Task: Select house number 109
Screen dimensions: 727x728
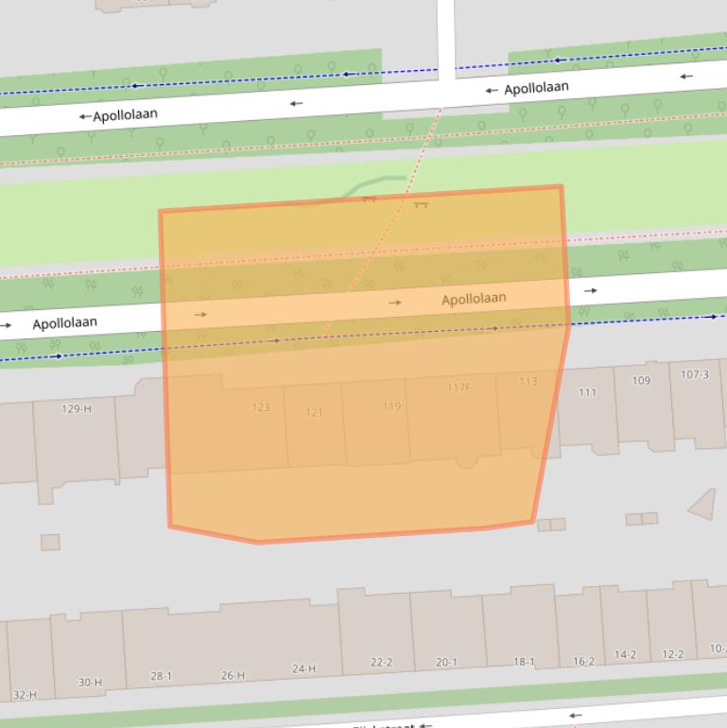Action: (x=641, y=381)
